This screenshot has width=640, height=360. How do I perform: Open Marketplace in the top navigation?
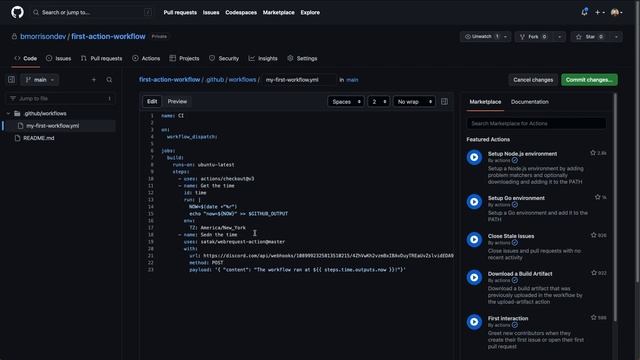pyautogui.click(x=278, y=13)
